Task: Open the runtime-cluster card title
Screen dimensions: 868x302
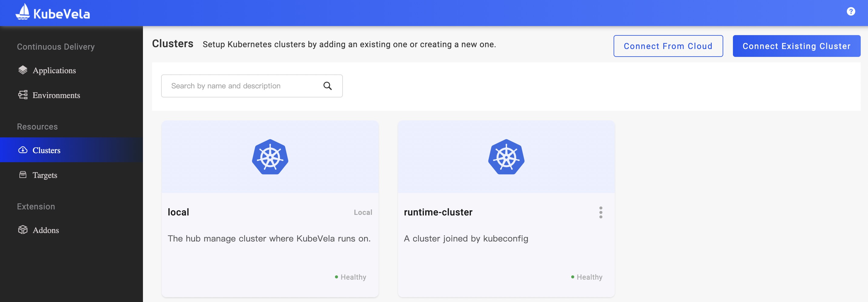Action: coord(438,212)
